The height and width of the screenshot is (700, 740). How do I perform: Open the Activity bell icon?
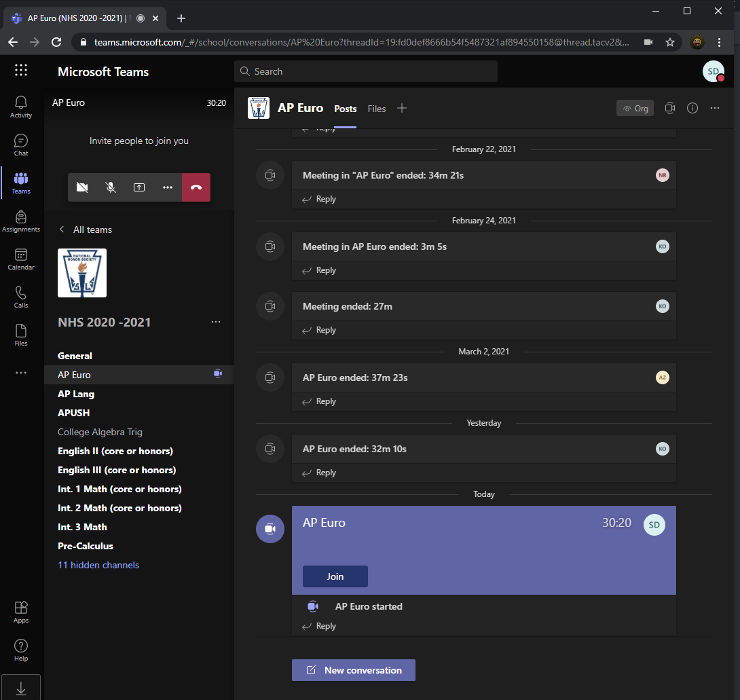pyautogui.click(x=21, y=106)
